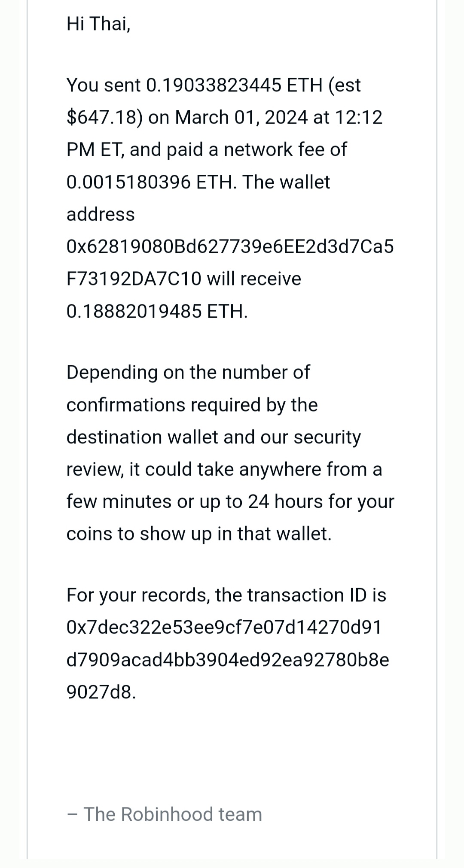Click the transaction ID starting with 0x7dec322e
464x868 pixels.
224,628
